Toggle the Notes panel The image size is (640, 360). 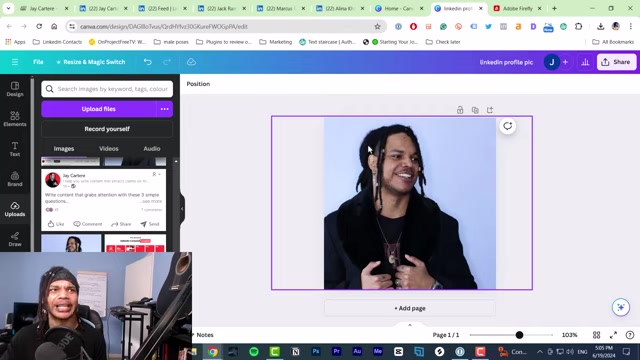[x=203, y=335]
